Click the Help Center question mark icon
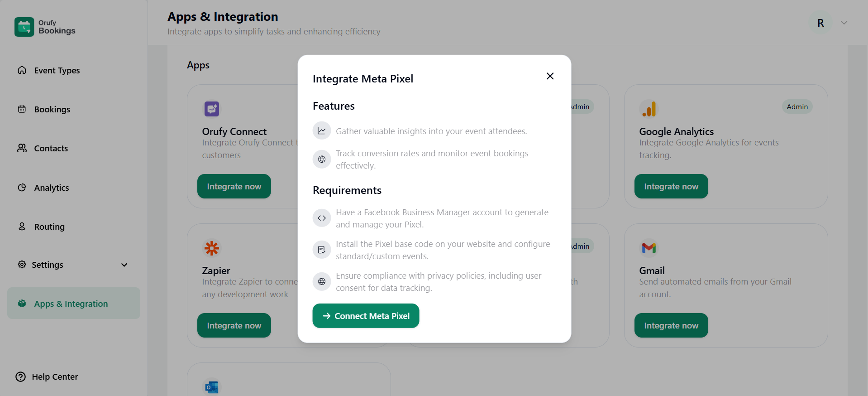The width and height of the screenshot is (868, 396). point(21,377)
